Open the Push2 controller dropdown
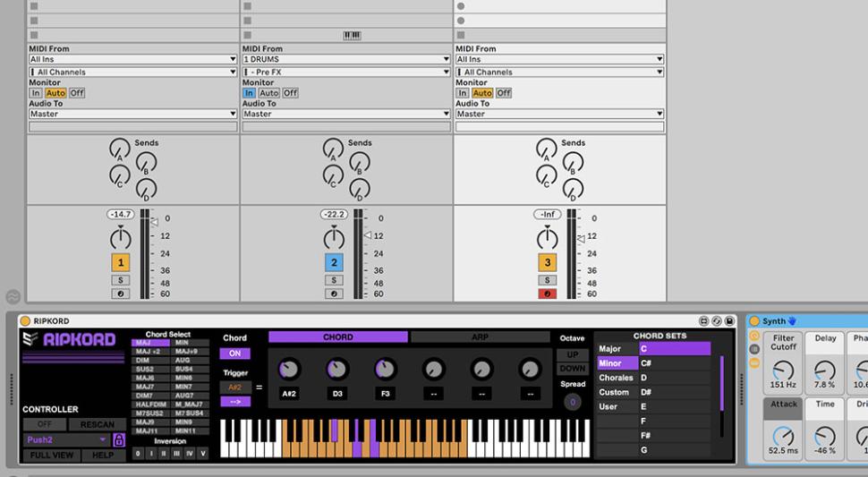The height and width of the screenshot is (477, 868). point(67,440)
